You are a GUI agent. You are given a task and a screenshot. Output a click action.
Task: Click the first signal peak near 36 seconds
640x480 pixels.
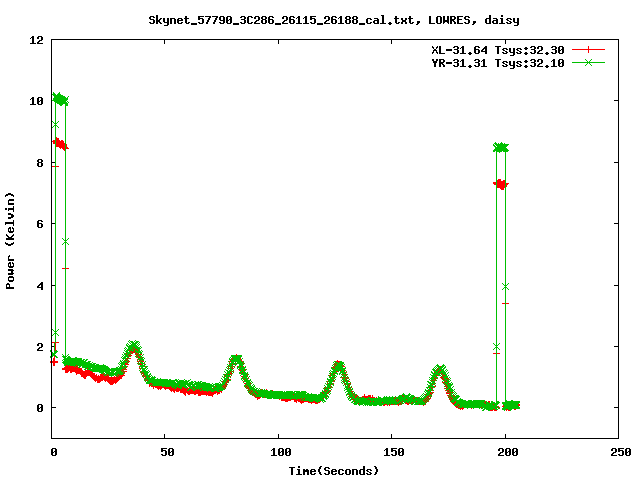[x=134, y=347]
